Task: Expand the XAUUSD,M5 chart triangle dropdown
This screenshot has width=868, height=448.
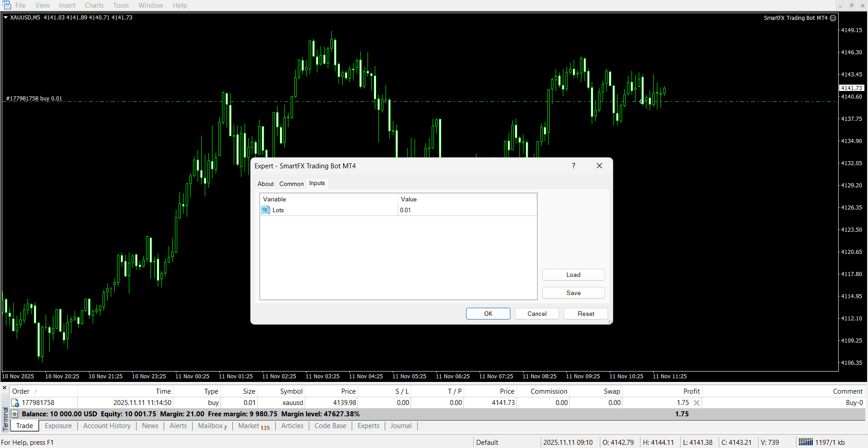Action: coord(6,18)
